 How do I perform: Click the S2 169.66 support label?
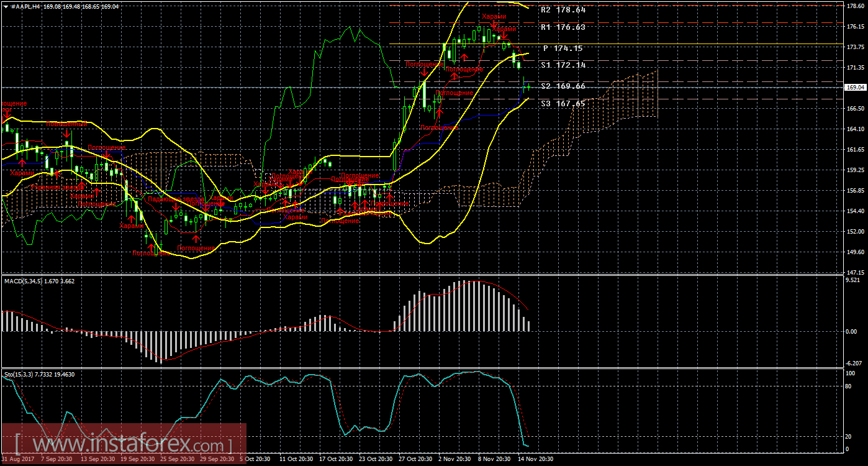(563, 86)
